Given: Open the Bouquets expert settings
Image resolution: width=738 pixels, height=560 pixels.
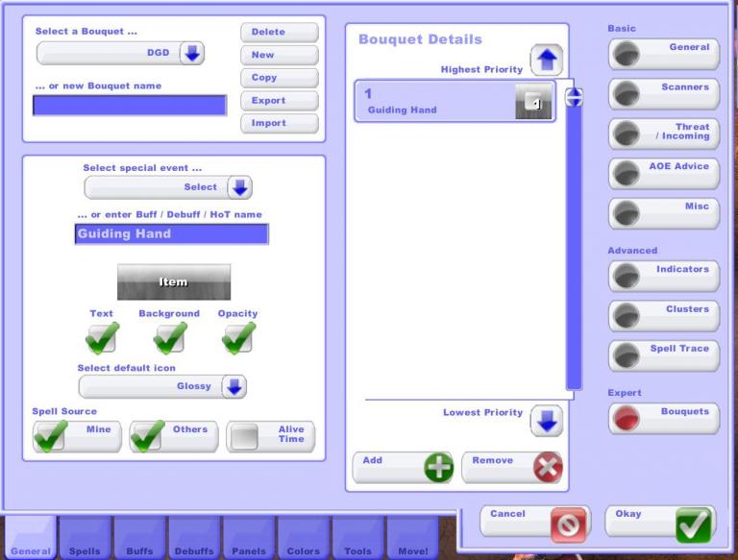Looking at the screenshot, I should (x=663, y=418).
